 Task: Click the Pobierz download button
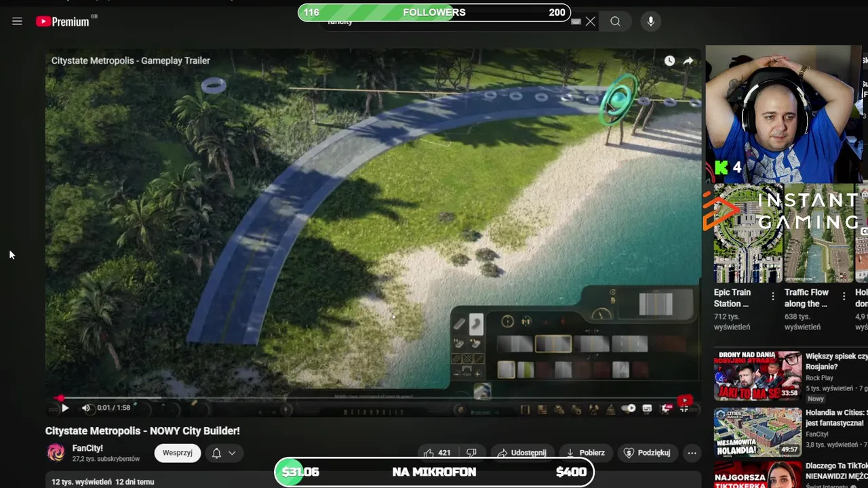click(585, 453)
